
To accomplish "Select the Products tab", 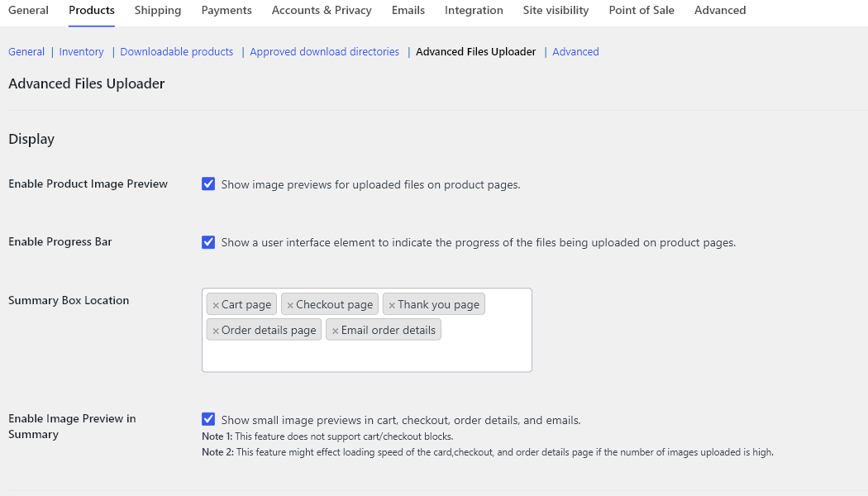I will pos(91,11).
